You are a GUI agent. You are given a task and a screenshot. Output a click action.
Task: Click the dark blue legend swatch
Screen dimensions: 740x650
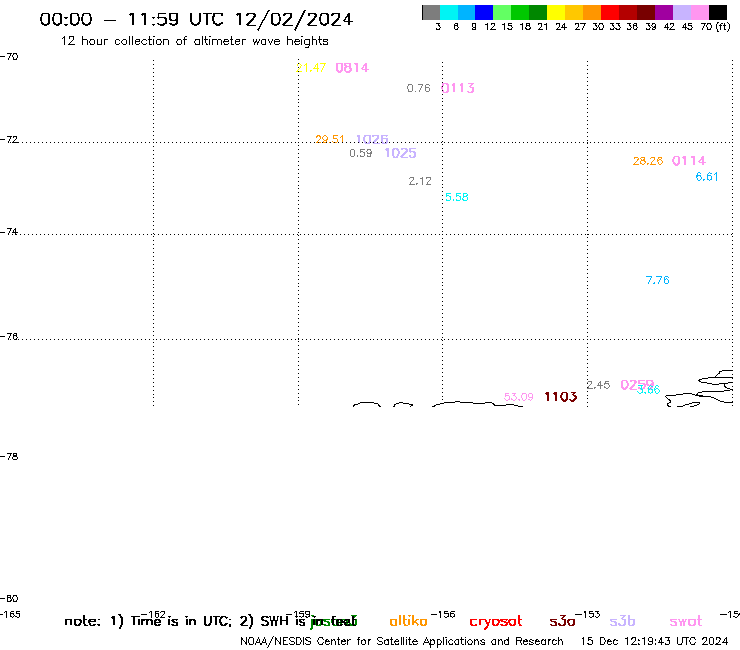[x=484, y=13]
